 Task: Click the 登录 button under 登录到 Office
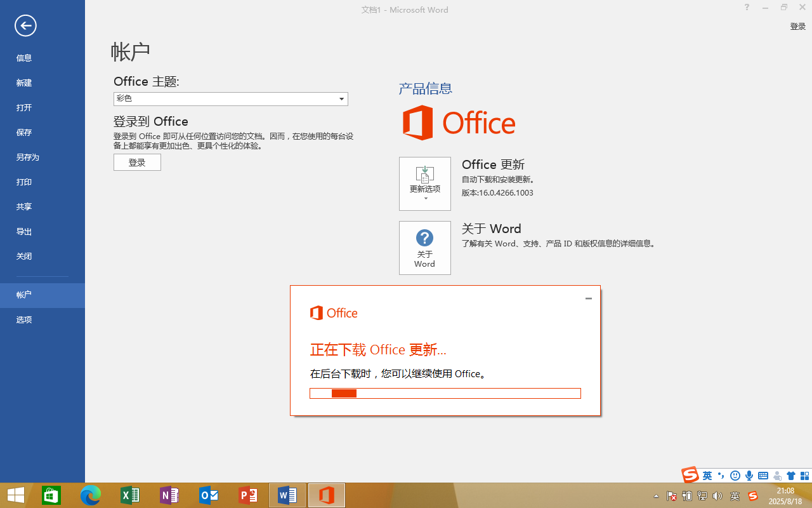click(137, 163)
